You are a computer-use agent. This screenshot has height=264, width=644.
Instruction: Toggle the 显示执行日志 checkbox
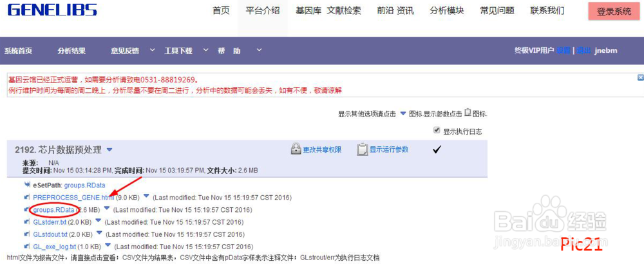tap(437, 131)
